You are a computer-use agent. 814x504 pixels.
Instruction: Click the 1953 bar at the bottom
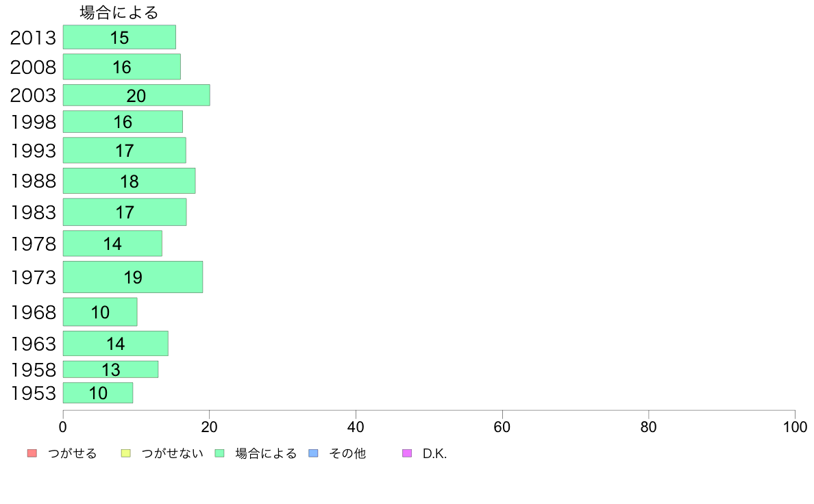point(98,393)
